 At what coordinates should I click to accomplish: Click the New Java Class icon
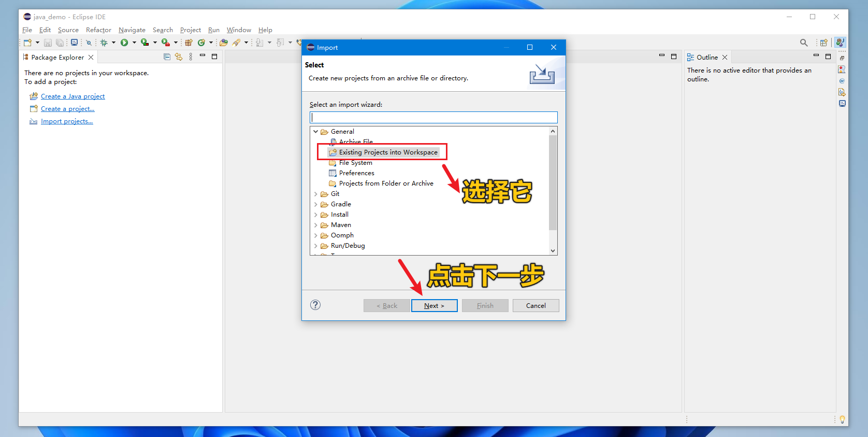[201, 43]
